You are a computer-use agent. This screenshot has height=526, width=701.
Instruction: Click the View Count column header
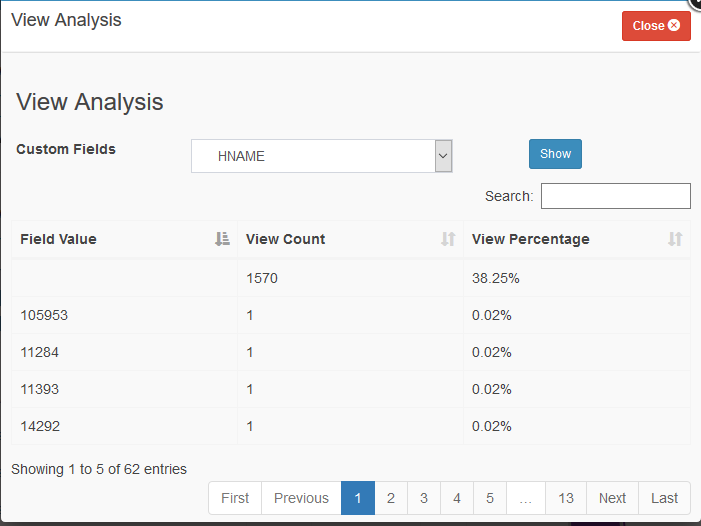[x=286, y=239]
